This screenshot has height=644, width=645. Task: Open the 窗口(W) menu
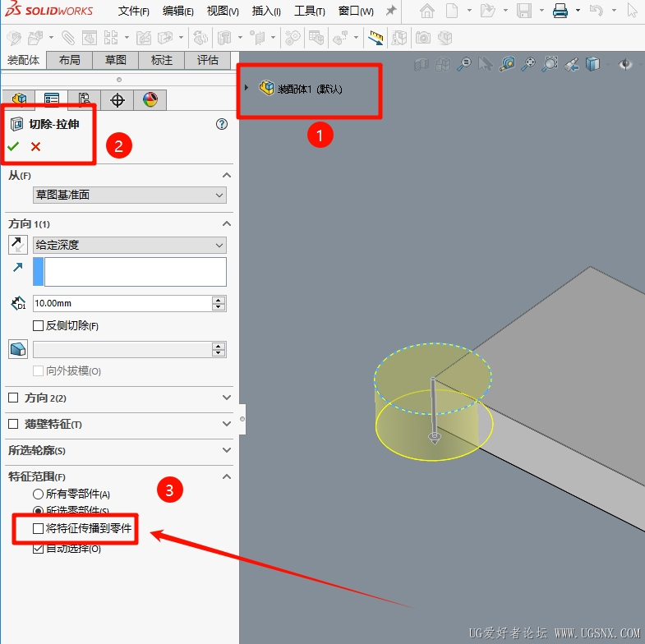(356, 11)
